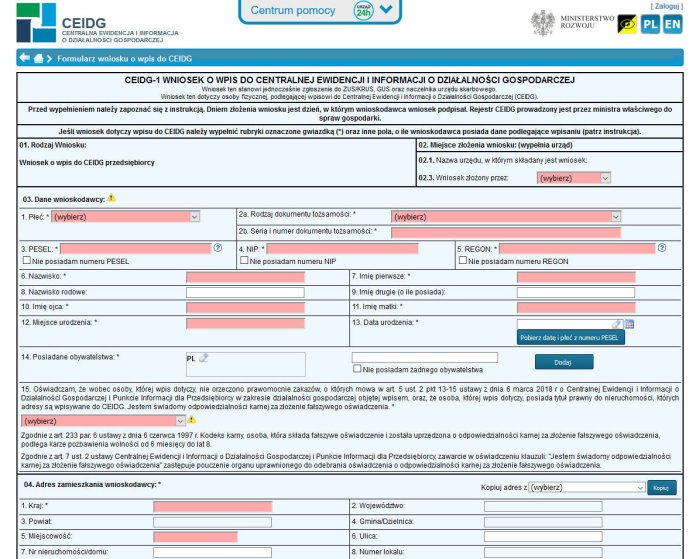Click the warning icon next to Dane wnioskodawcy
Viewport: 696px width, 559px height.
point(112,197)
